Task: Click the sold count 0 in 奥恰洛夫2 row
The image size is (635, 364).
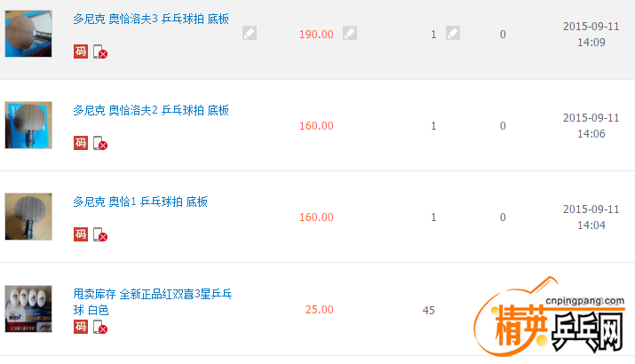Action: tap(503, 126)
